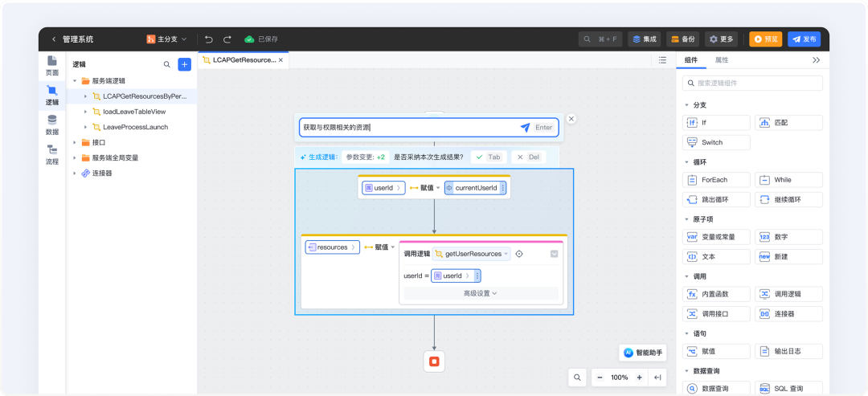
Task: Switch to the 组件 components tab
Action: click(691, 60)
